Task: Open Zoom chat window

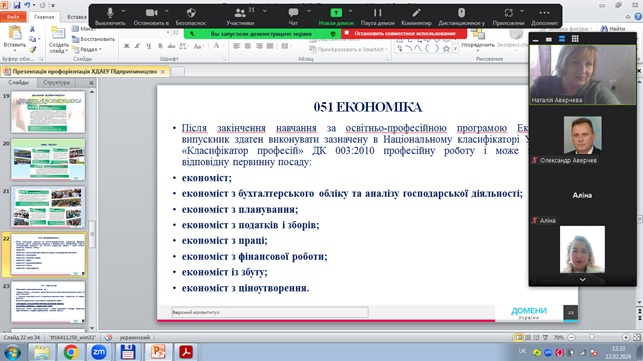Action: coord(293,16)
